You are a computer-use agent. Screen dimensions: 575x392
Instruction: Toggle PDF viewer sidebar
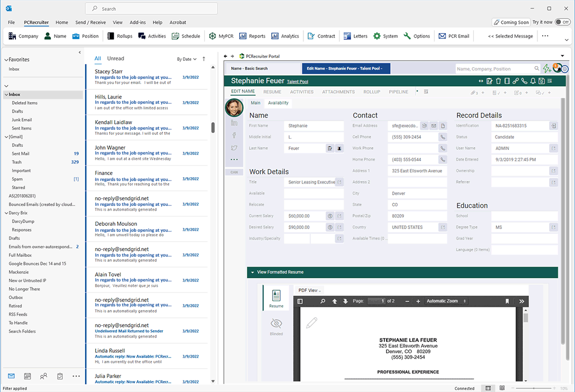point(300,301)
